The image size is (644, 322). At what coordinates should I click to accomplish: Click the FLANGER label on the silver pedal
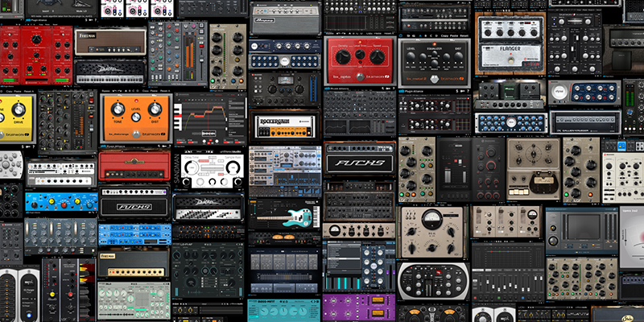[510, 49]
